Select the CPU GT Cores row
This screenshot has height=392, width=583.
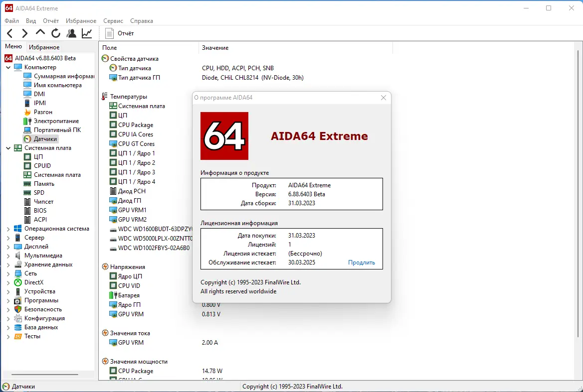pyautogui.click(x=132, y=144)
